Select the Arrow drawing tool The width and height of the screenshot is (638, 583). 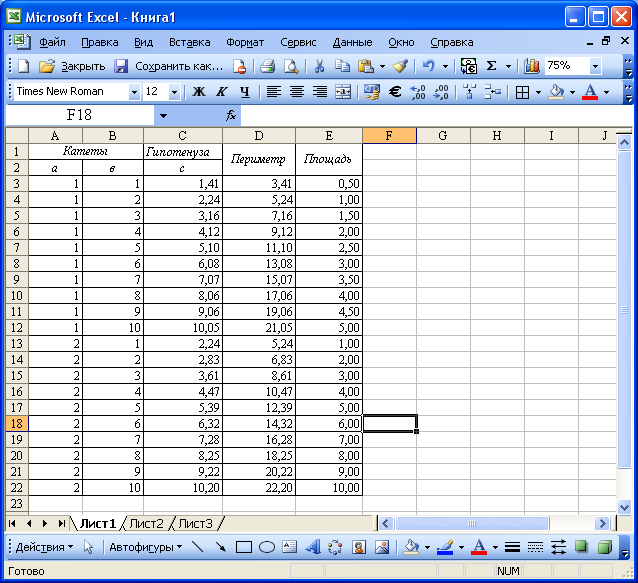(221, 547)
